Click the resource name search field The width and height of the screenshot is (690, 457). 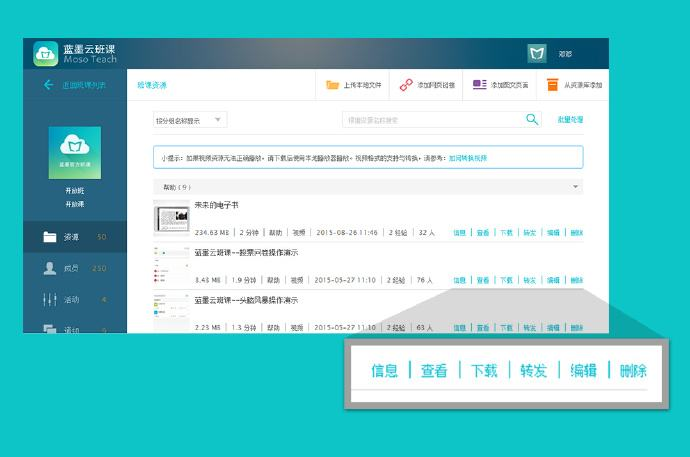tap(432, 120)
